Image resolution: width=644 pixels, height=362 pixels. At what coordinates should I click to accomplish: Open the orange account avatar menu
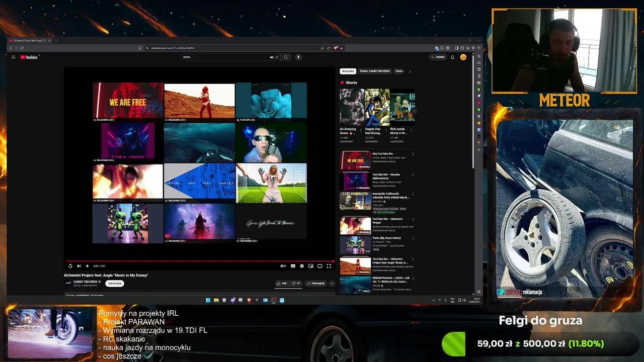[x=463, y=57]
